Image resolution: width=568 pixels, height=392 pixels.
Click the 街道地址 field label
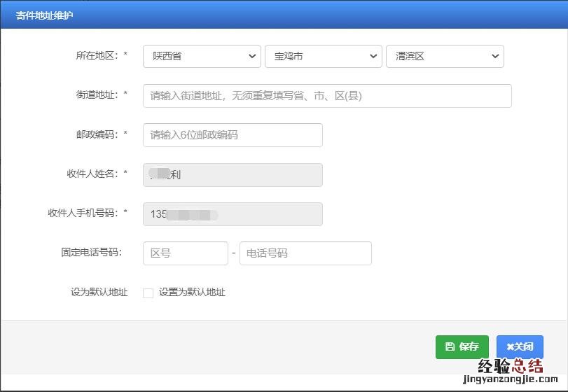pos(97,95)
